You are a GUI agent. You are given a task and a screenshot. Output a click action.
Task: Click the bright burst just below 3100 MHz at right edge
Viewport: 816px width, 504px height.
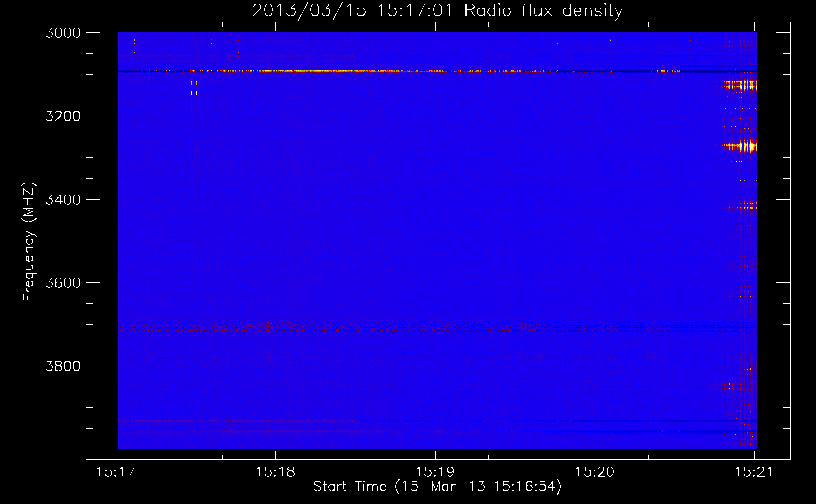(740, 85)
